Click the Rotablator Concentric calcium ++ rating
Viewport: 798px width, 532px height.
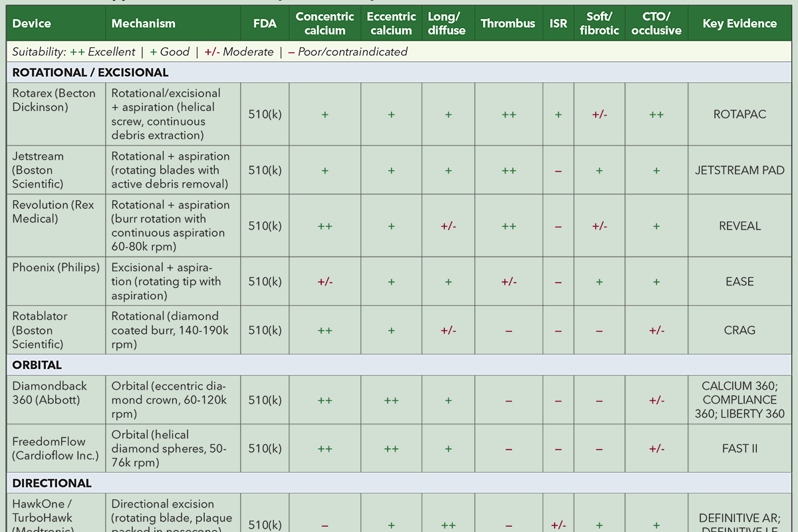click(325, 330)
